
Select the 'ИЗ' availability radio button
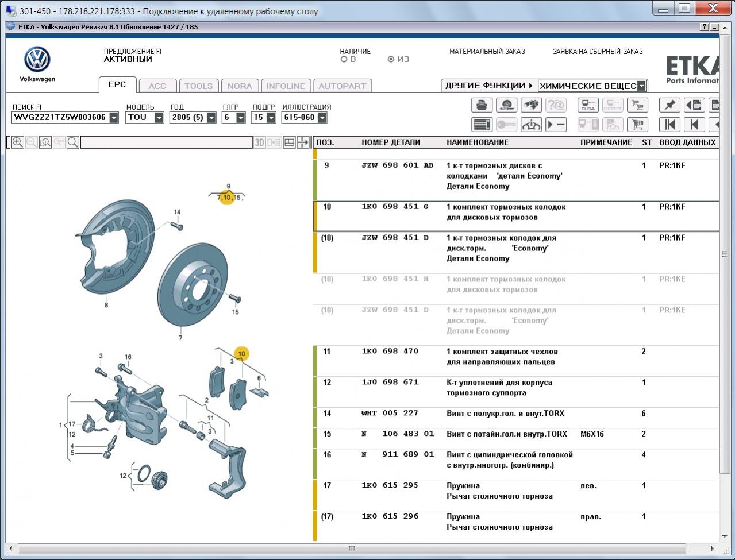[x=391, y=59]
